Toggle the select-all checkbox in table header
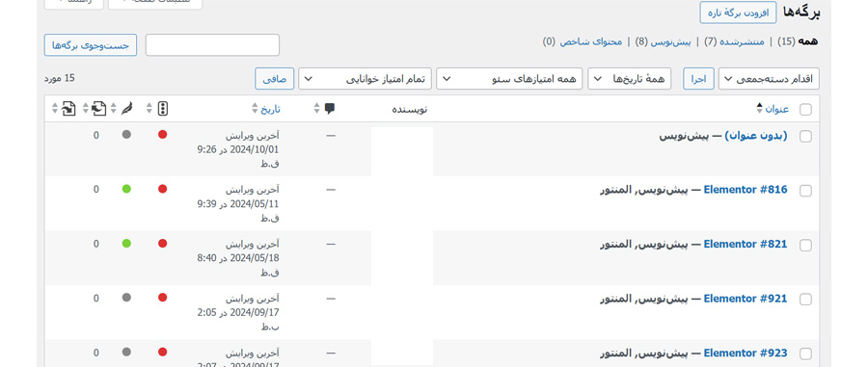 click(x=805, y=110)
